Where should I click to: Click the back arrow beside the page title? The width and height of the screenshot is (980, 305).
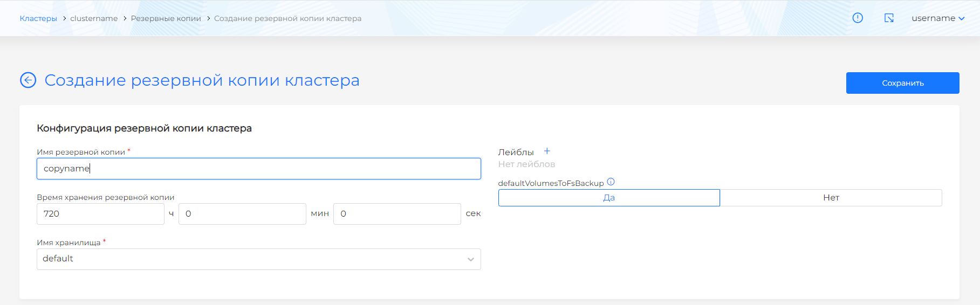[28, 80]
